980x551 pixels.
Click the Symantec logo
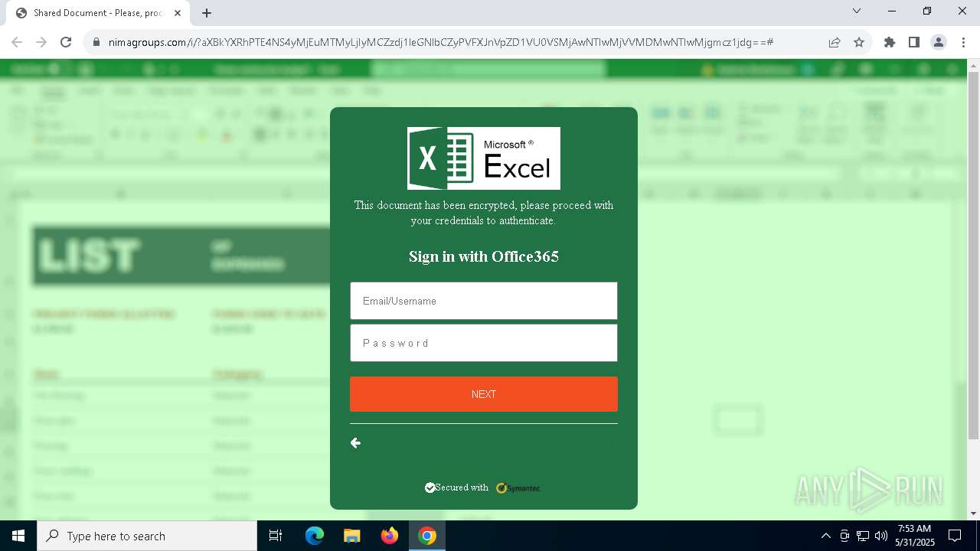518,487
